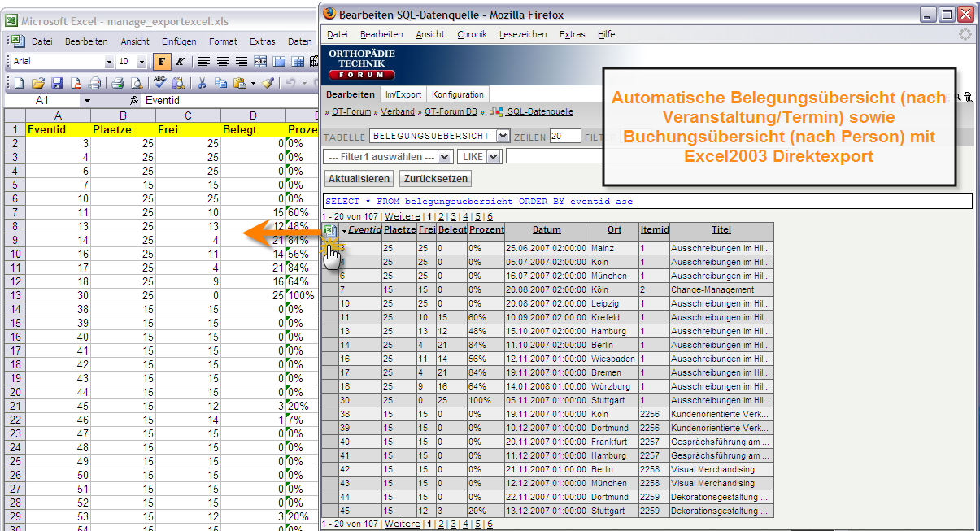This screenshot has width=980, height=531.
Task: Create a new Excel workbook
Action: tap(19, 83)
